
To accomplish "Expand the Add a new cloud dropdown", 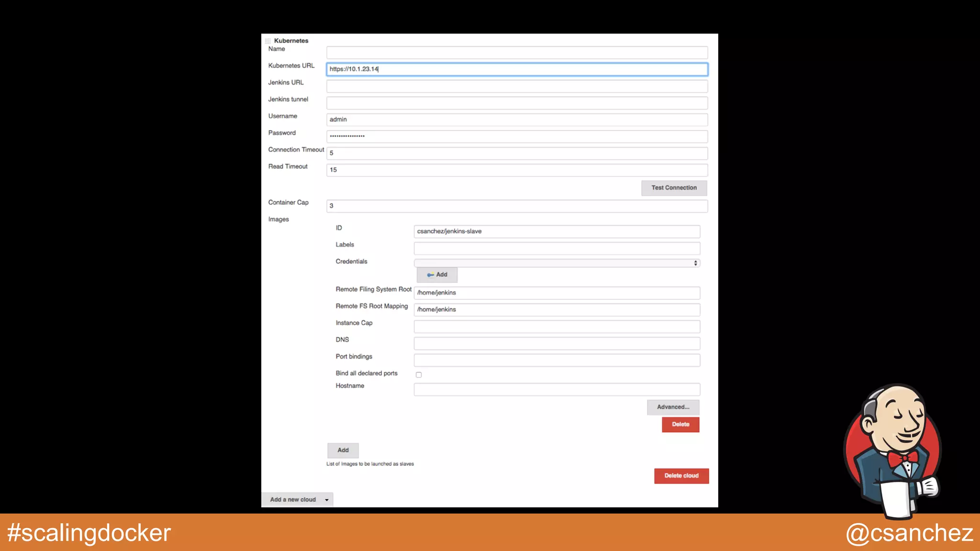I will [x=297, y=499].
